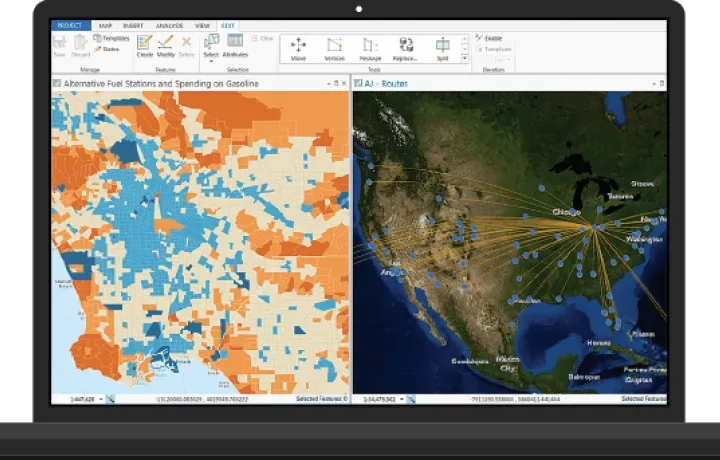This screenshot has width=720, height=460.
Task: Open left map scale dropdown
Action: pyautogui.click(x=100, y=399)
